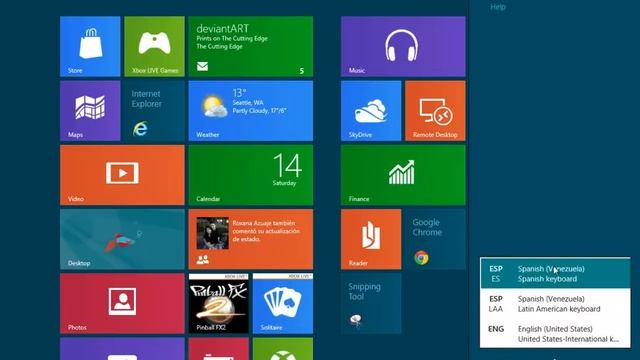Open the Photos tile

[x=122, y=304]
